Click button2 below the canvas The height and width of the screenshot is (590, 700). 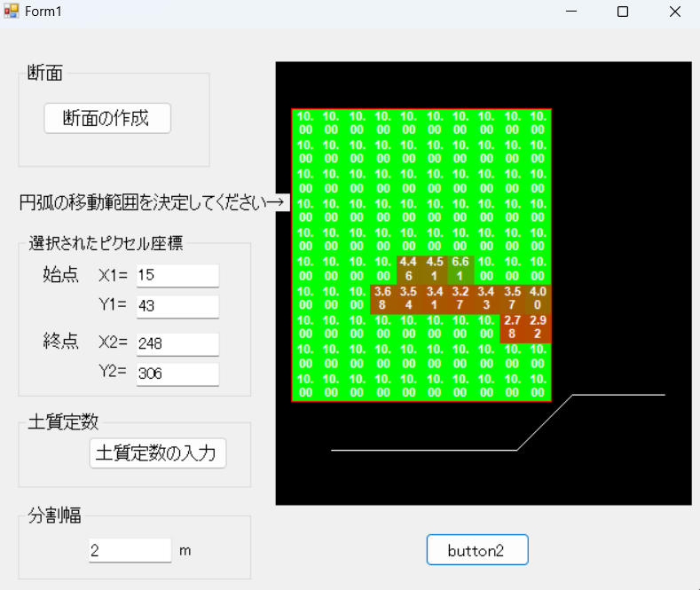click(x=477, y=550)
